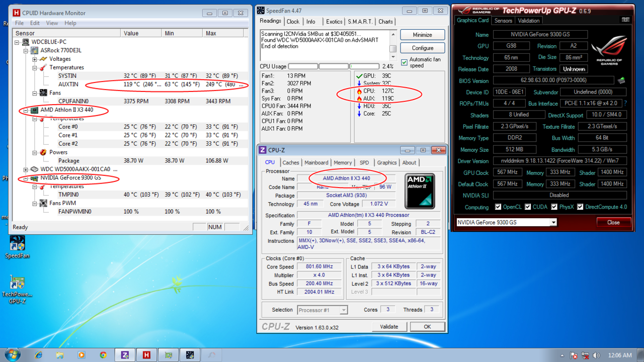This screenshot has width=644, height=362.
Task: Expand the WDC WD5000AAKX-001CA0 node
Action: [26, 169]
